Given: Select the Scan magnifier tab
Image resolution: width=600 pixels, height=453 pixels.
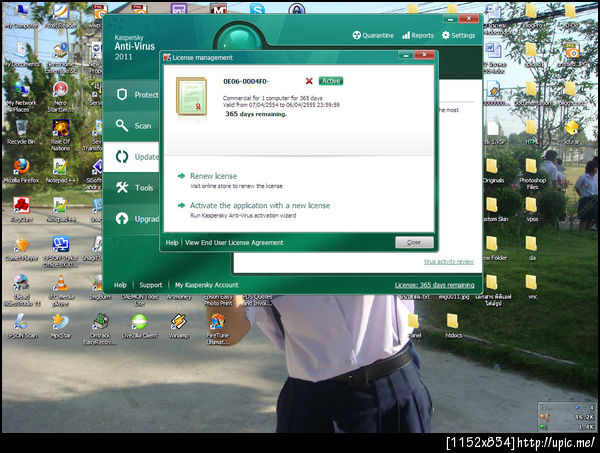Looking at the screenshot, I should pos(132,125).
